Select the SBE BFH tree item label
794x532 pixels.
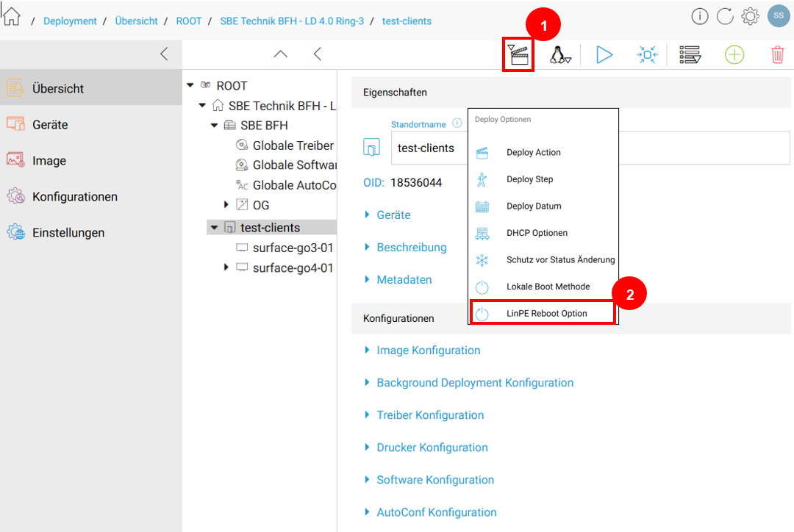point(264,126)
